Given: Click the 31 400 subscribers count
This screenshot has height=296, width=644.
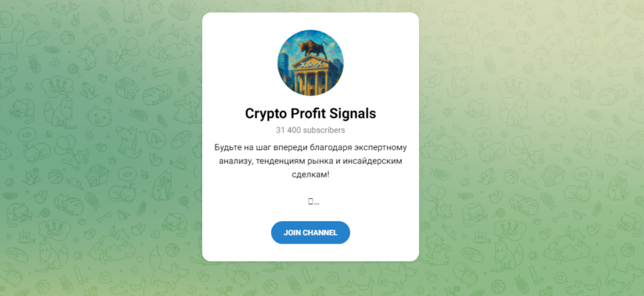Looking at the screenshot, I should tap(310, 130).
